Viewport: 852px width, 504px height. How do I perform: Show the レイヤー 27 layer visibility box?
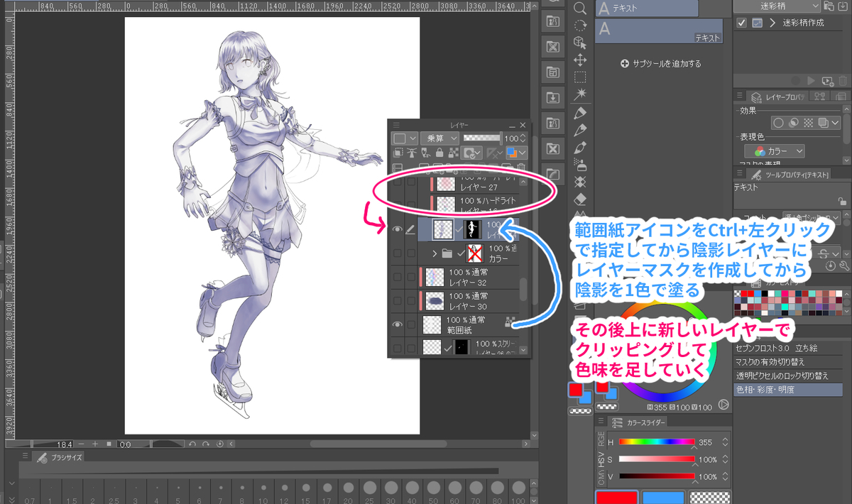(x=397, y=182)
